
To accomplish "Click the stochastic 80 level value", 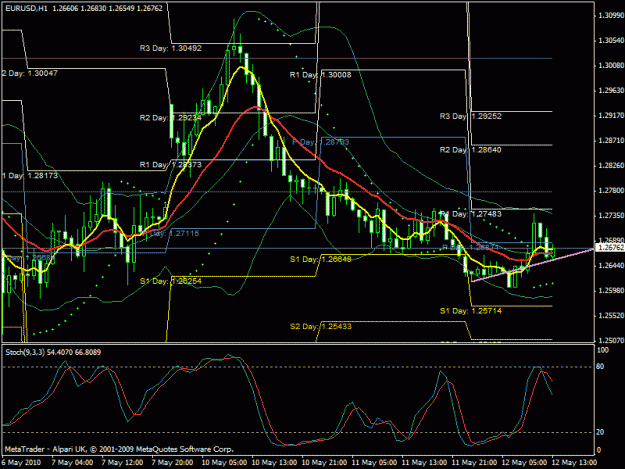I will (x=601, y=367).
